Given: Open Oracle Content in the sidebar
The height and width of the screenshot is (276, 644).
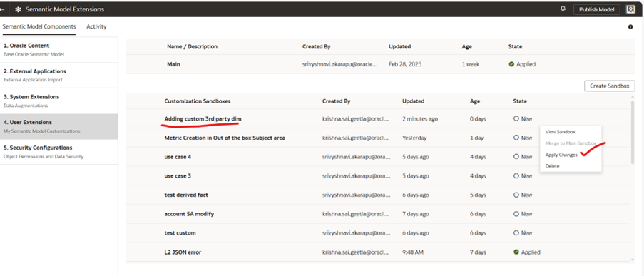Looking at the screenshot, I should [x=58, y=50].
